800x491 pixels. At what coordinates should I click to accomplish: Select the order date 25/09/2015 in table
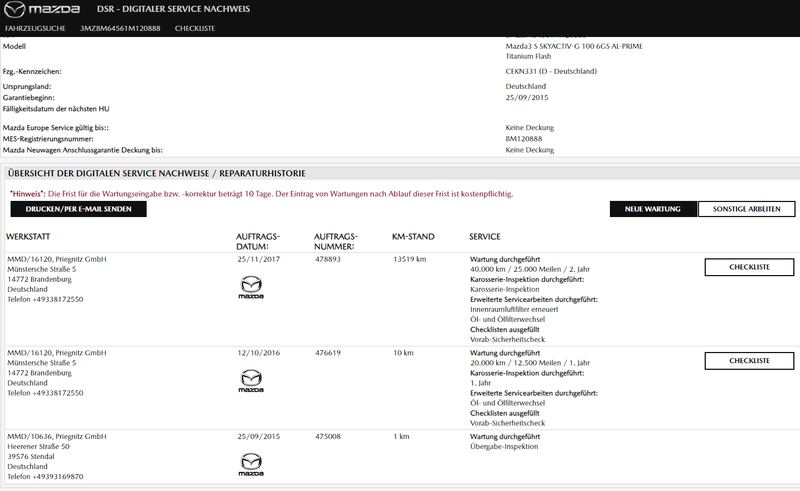259,437
